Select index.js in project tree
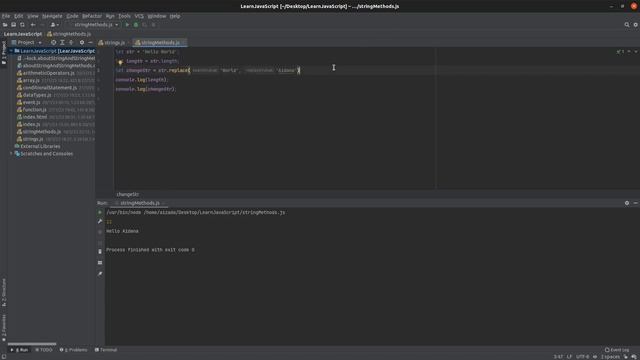 31,124
